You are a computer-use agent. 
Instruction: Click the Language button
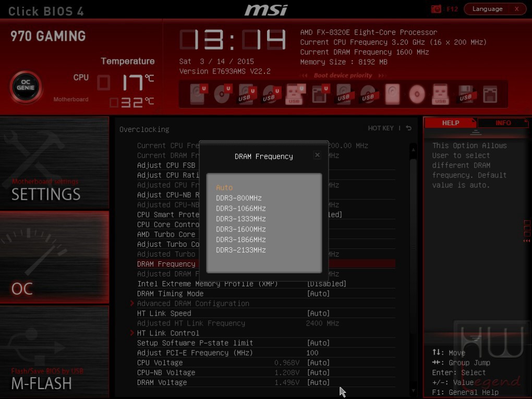coord(487,9)
